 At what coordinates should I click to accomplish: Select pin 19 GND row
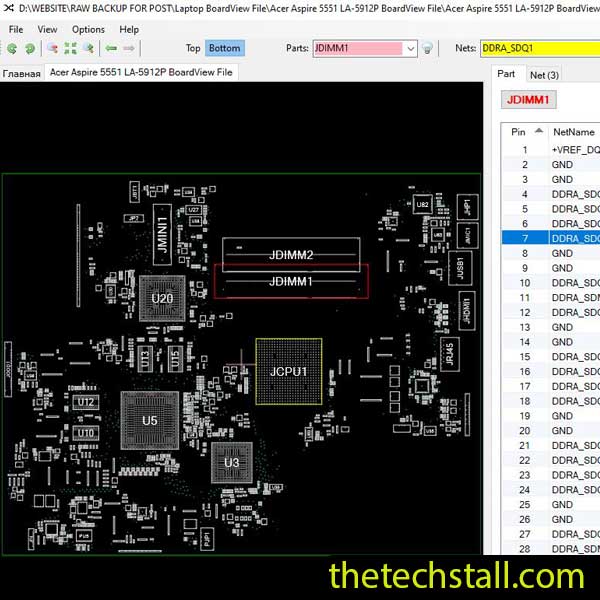[x=551, y=416]
